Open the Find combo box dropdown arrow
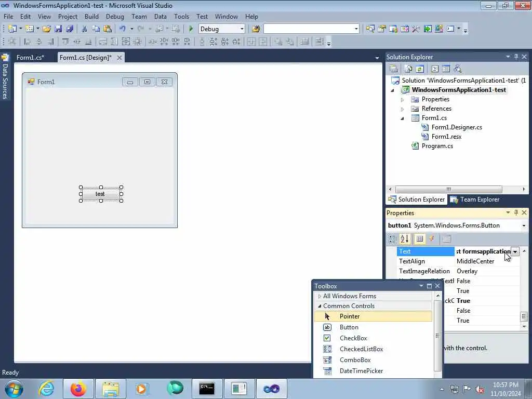Screen dimensions: 532x399 356,29
